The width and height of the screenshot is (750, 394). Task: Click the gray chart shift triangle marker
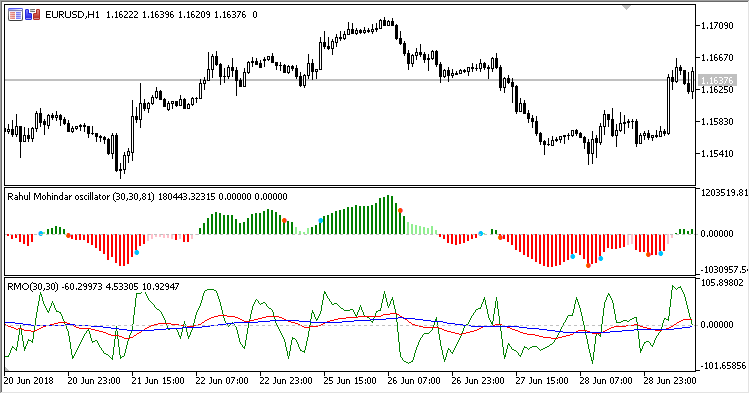(627, 7)
